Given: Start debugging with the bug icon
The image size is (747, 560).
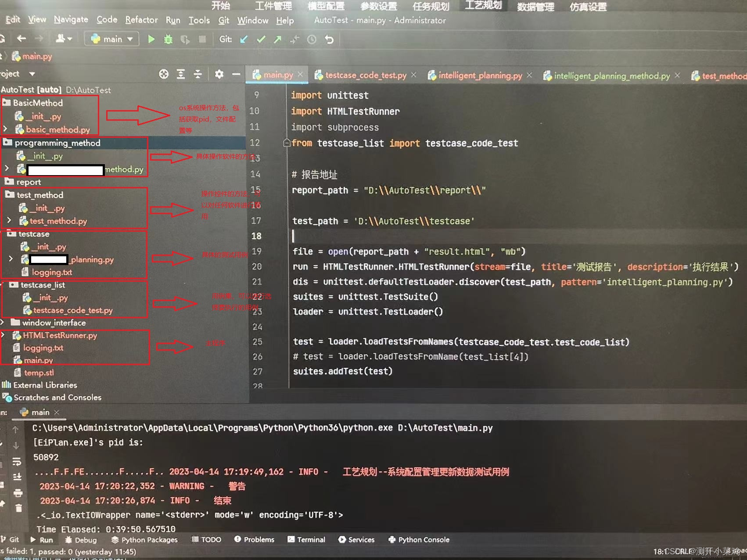Looking at the screenshot, I should point(168,39).
